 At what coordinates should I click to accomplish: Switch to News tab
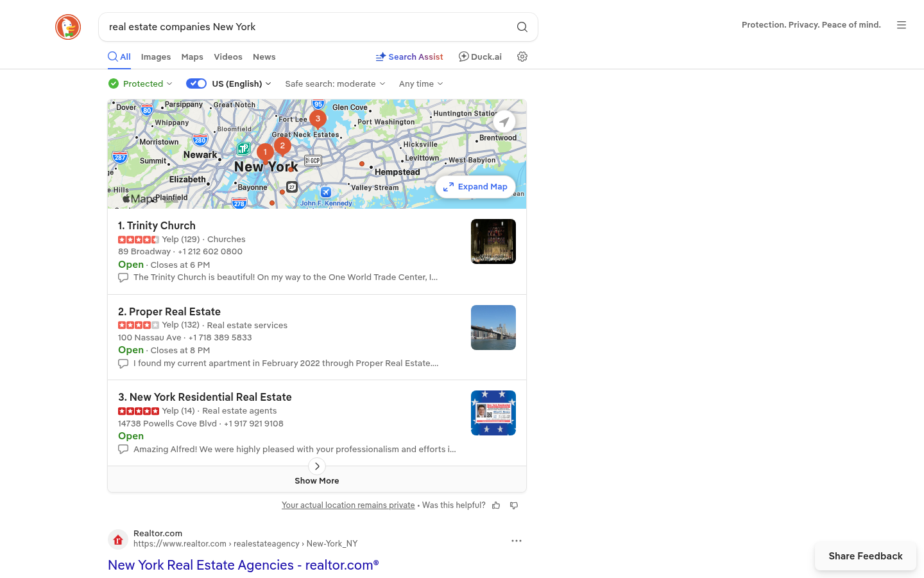pyautogui.click(x=264, y=57)
